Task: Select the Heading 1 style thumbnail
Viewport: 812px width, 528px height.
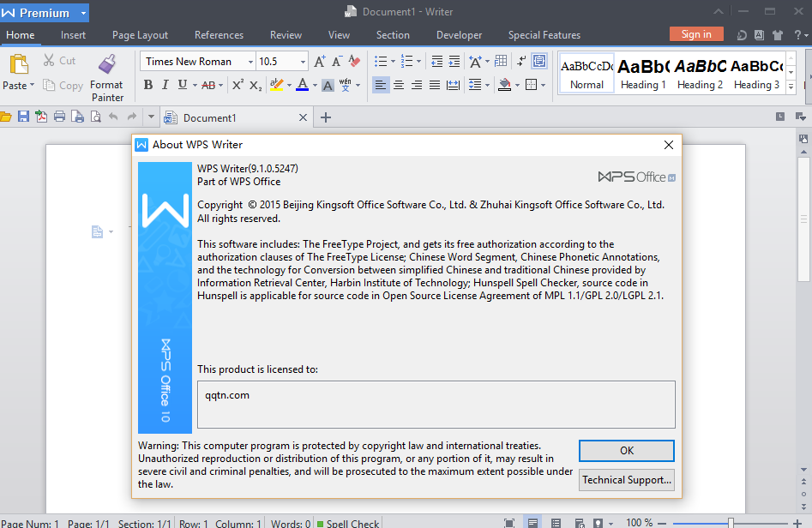Action: click(643, 74)
